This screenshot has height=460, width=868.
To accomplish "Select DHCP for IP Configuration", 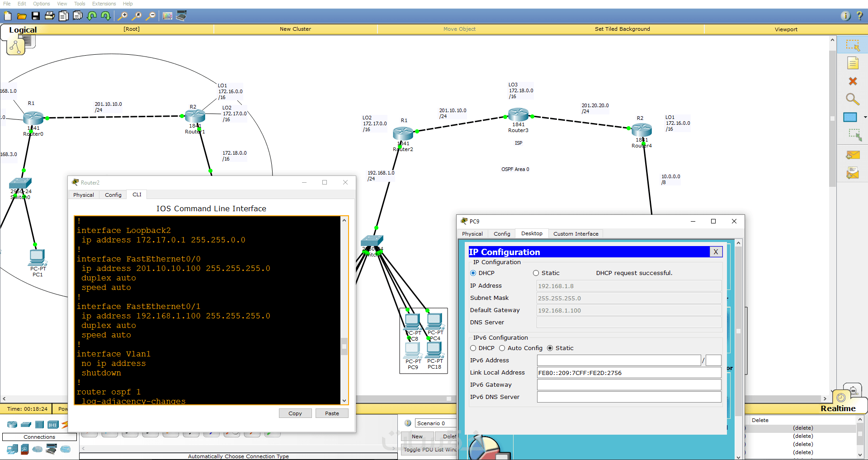I will (x=473, y=273).
